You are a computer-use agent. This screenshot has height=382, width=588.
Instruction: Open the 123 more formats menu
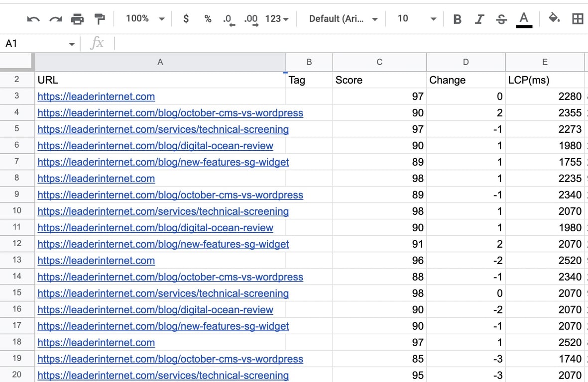[277, 19]
